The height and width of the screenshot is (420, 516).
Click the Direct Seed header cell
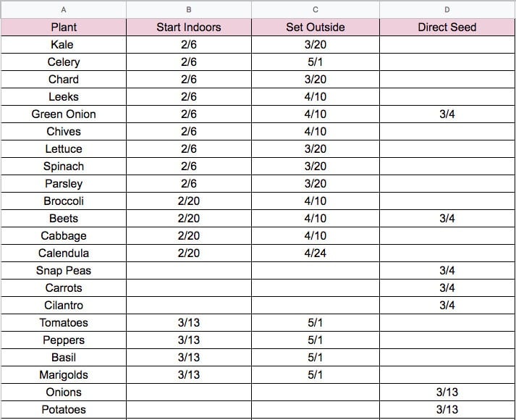[447, 27]
